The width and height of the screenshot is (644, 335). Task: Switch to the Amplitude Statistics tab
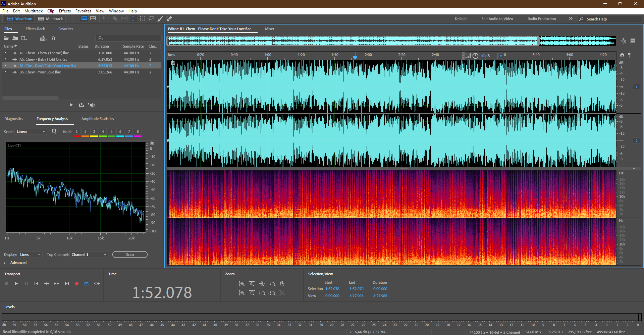[x=98, y=119]
